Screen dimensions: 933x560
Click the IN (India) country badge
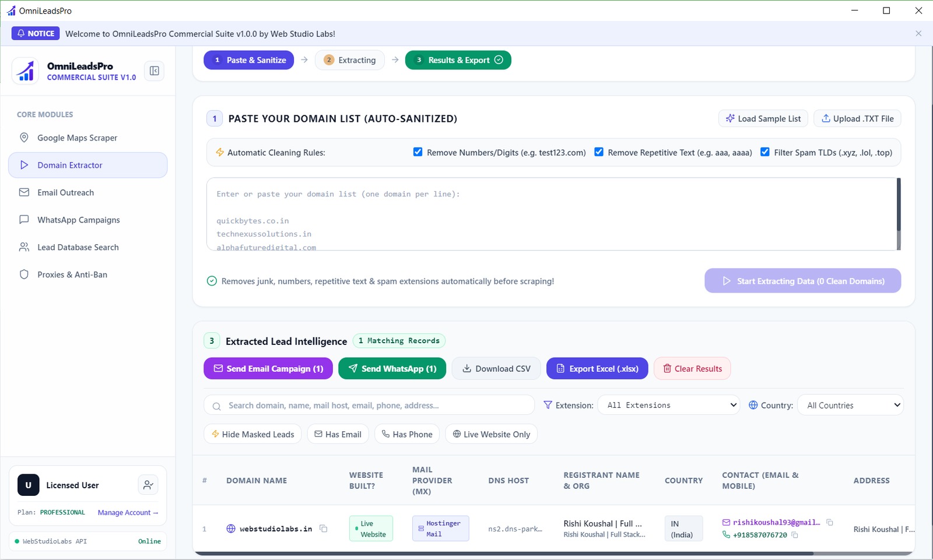point(683,529)
